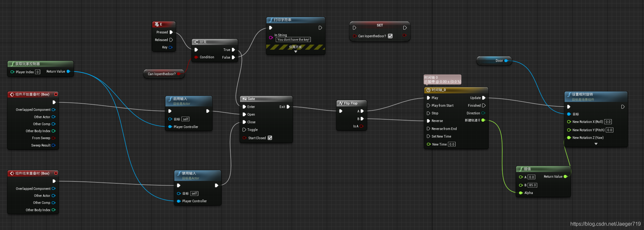Edit the 'You dont have the key!' string field
The height and width of the screenshot is (230, 644).
coord(293,40)
